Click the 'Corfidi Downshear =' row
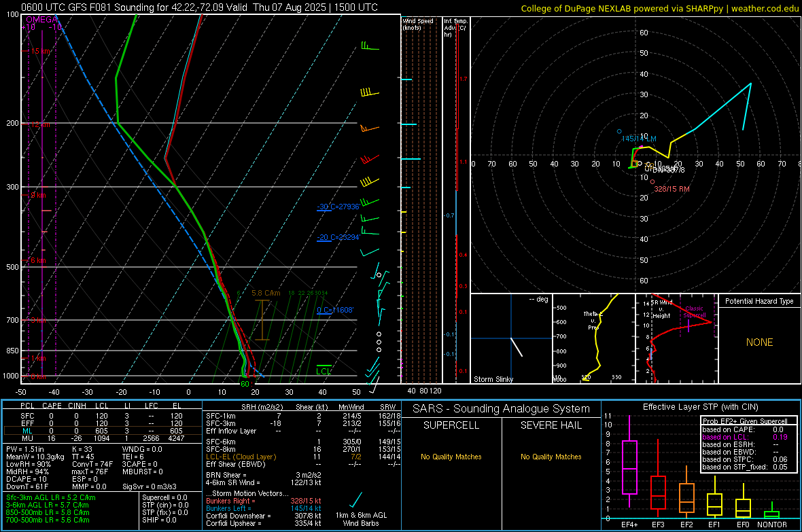Image resolution: width=802 pixels, height=532 pixels. 264,516
